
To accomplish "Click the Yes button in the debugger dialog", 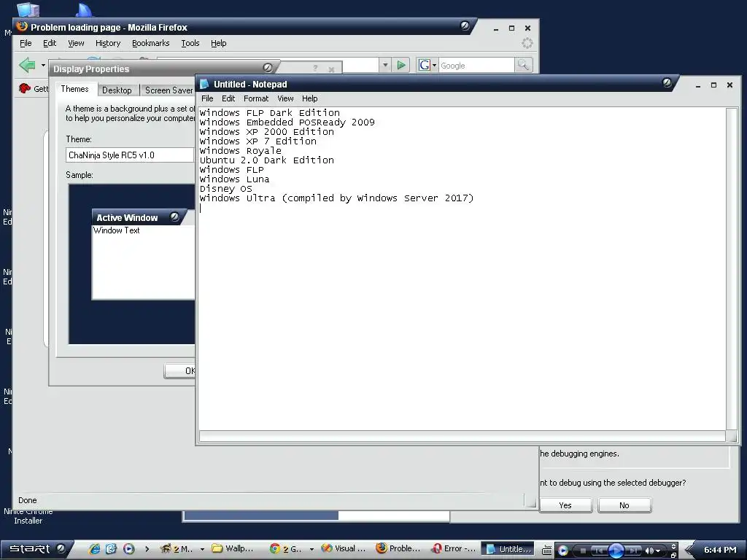I will coord(565,505).
